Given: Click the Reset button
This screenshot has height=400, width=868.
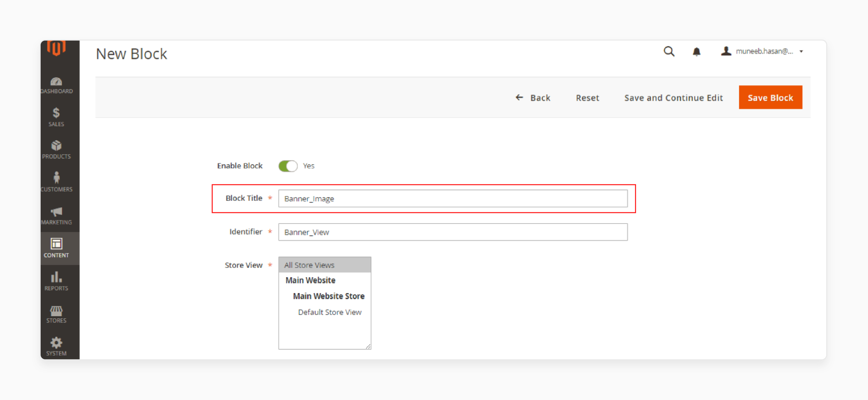Looking at the screenshot, I should coord(587,98).
